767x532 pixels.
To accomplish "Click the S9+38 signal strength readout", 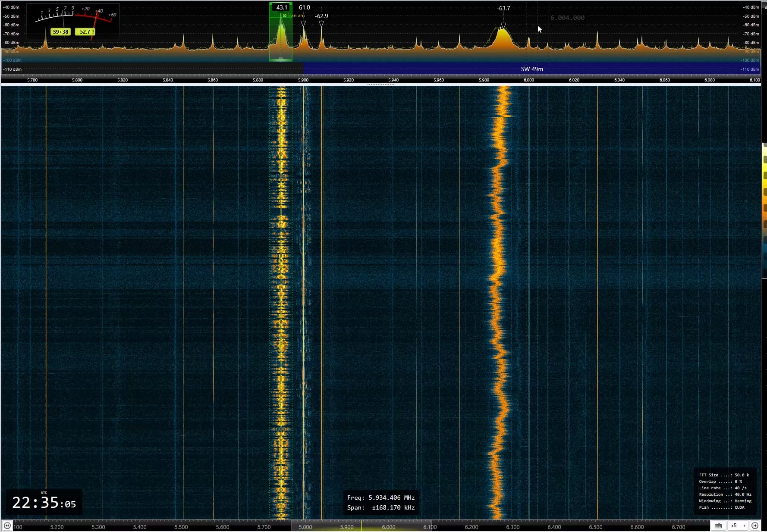I will tap(60, 31).
